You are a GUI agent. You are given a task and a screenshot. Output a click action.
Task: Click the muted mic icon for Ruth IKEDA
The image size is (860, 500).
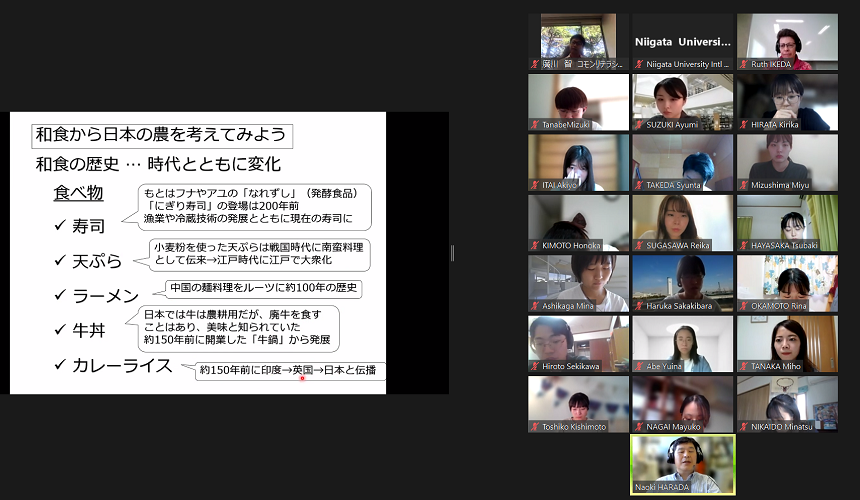click(743, 65)
